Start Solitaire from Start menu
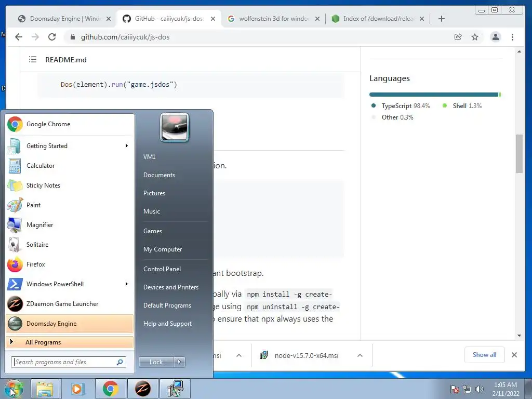 70,244
